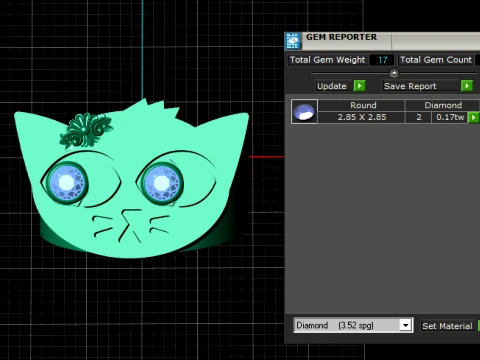Select the right eye gem on cat
The image size is (480, 360).
point(162,182)
